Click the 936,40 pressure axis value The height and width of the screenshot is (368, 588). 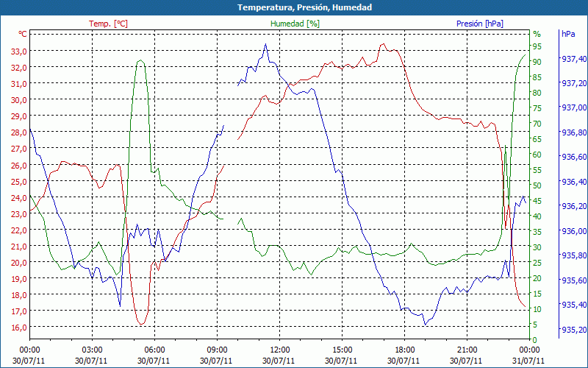(574, 182)
